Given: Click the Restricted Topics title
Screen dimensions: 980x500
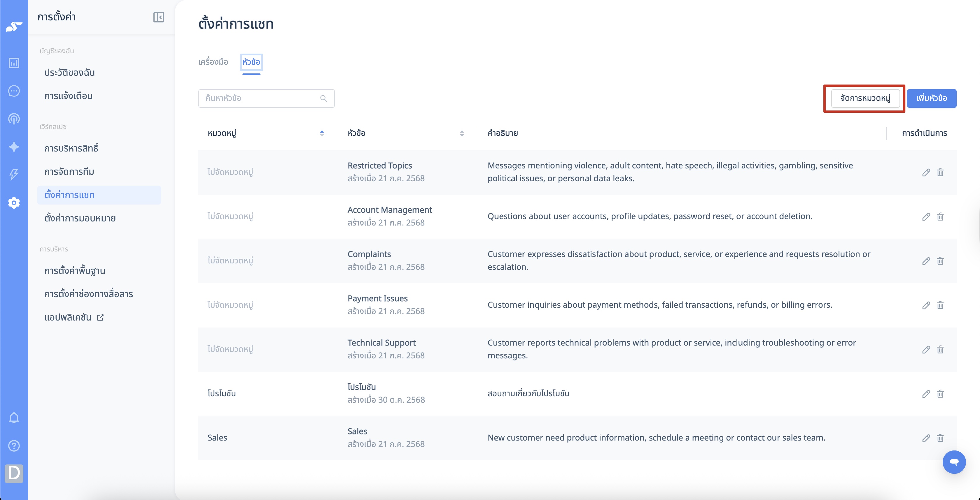Looking at the screenshot, I should pos(380,166).
